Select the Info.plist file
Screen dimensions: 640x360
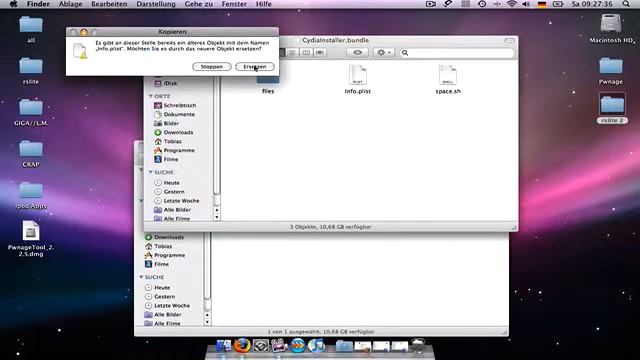coord(358,80)
